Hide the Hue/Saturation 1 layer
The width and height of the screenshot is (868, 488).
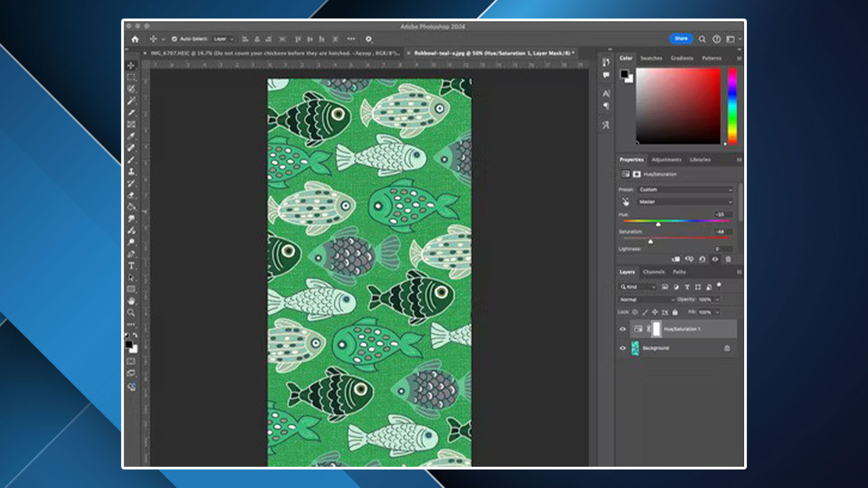(623, 329)
